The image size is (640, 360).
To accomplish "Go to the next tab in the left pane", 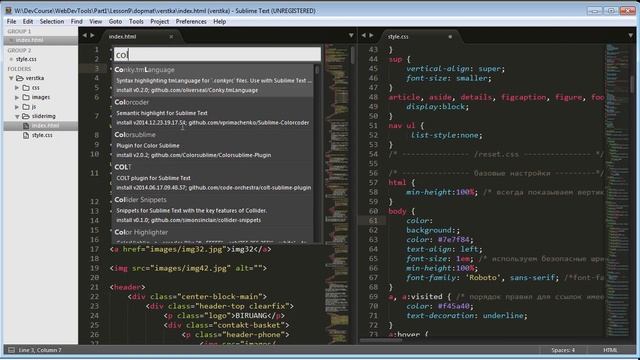I will click(x=92, y=36).
